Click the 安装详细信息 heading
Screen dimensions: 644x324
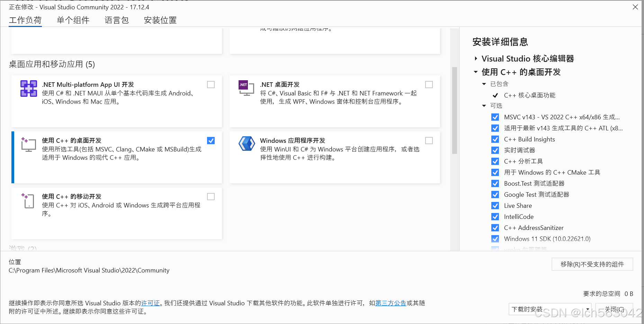(500, 42)
